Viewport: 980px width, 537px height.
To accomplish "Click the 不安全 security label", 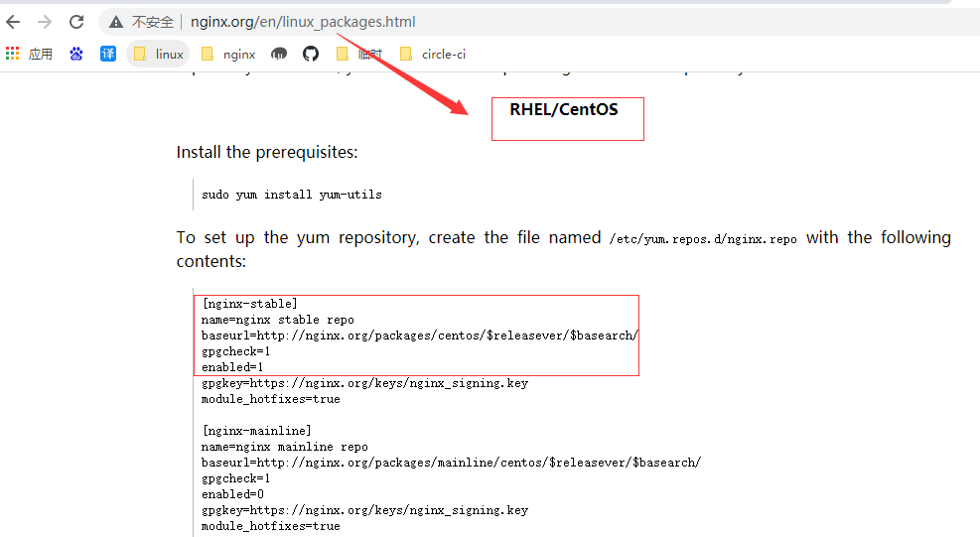I will (153, 22).
